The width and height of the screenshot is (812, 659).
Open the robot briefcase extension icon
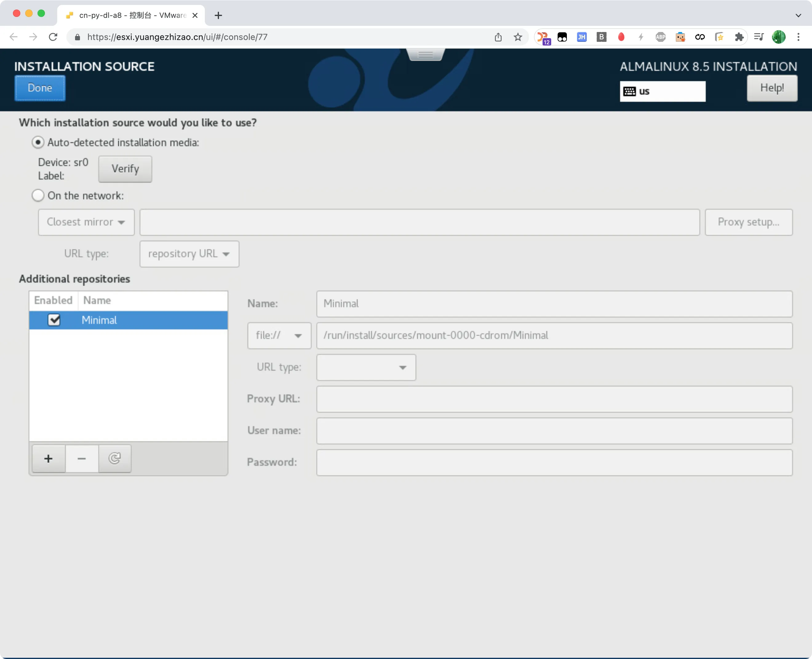point(680,37)
